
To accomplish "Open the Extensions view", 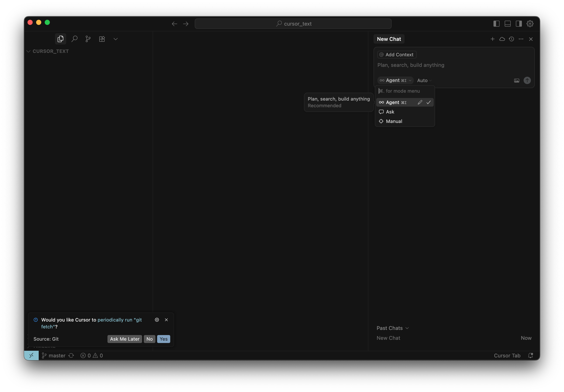I will [x=102, y=39].
